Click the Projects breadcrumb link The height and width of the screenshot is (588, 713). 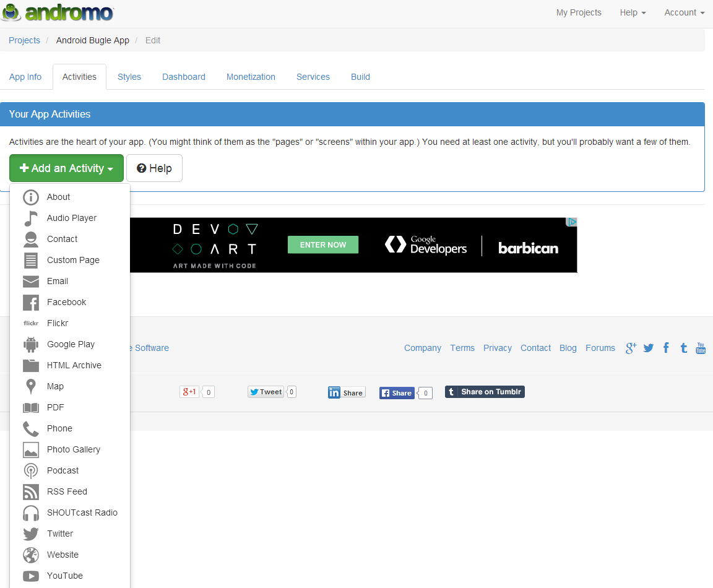(x=25, y=40)
